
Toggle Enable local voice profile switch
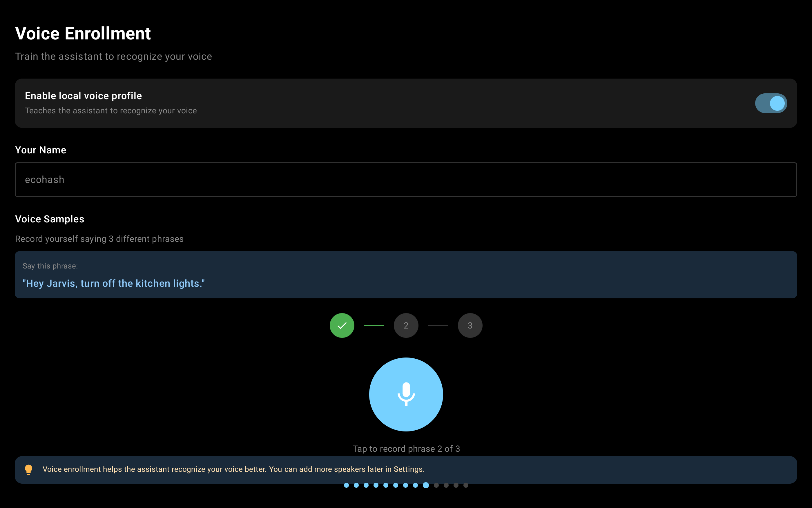tap(771, 103)
